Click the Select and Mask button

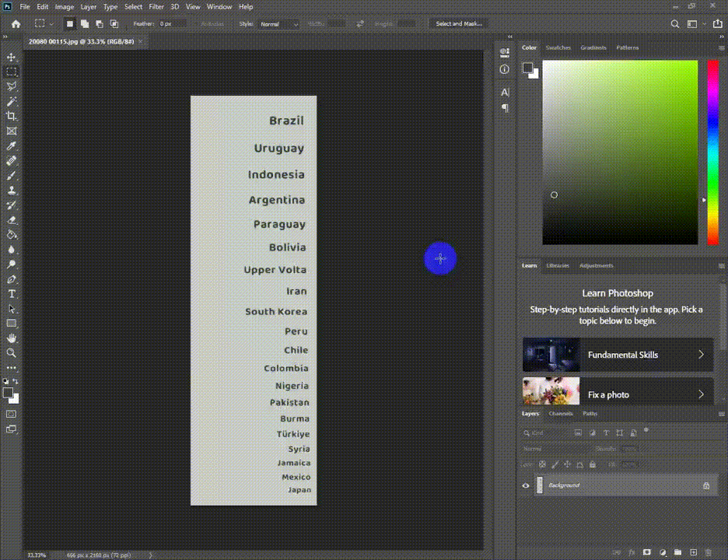tap(459, 23)
